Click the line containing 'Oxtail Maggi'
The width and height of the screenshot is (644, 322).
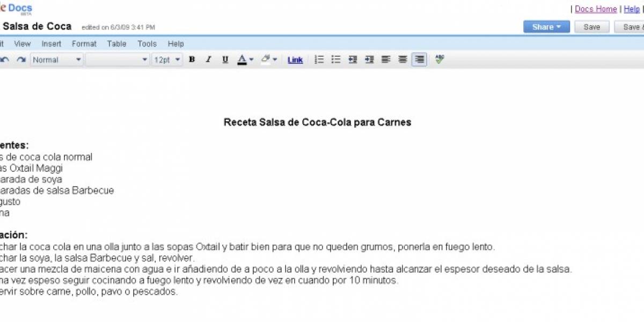[x=31, y=169]
